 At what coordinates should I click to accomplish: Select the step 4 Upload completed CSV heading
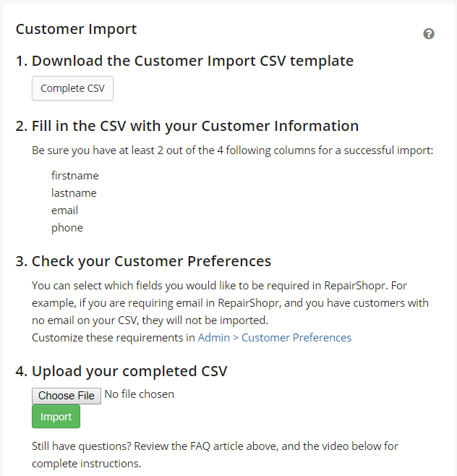(121, 371)
